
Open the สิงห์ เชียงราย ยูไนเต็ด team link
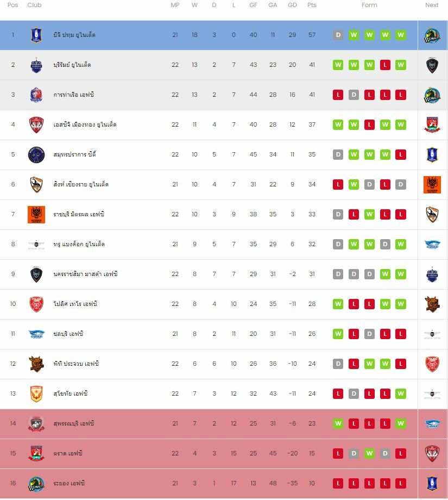81,185
